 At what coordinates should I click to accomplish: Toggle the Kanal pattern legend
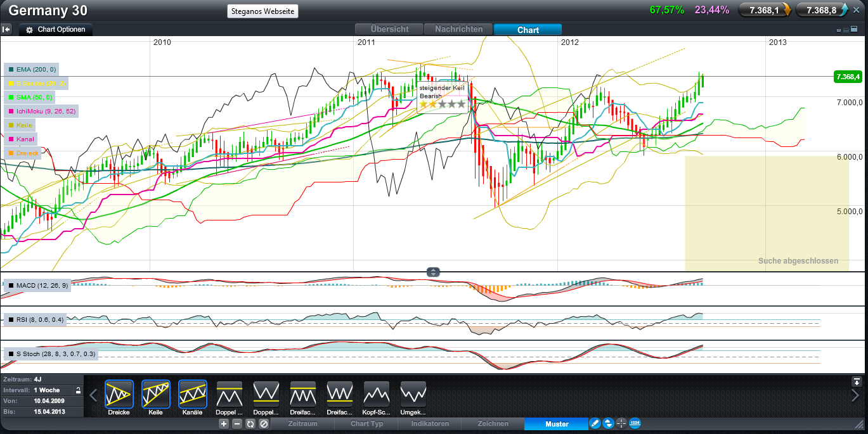[x=20, y=139]
